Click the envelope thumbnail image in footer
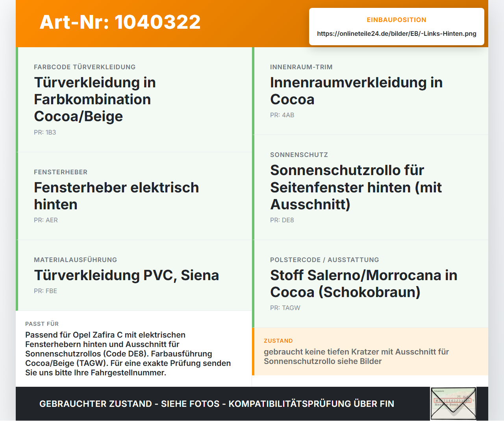This screenshot has width=504, height=421. tap(453, 404)
